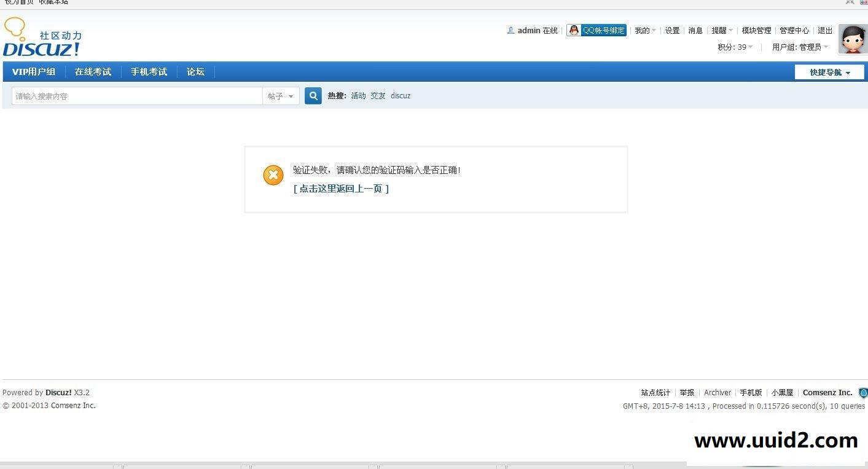Click the hot search keyword discuz

tap(401, 95)
